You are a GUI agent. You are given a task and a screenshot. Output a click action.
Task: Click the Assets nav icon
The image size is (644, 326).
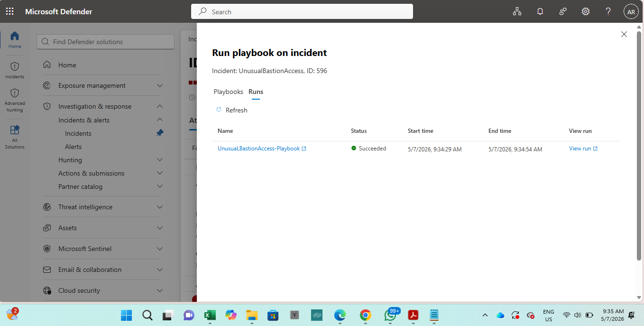(47, 228)
